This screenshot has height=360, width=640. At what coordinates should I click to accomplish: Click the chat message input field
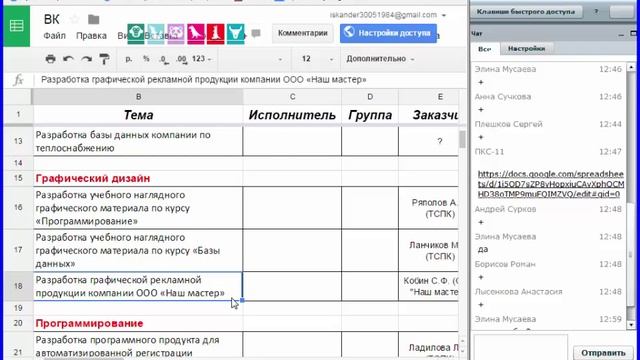520,347
